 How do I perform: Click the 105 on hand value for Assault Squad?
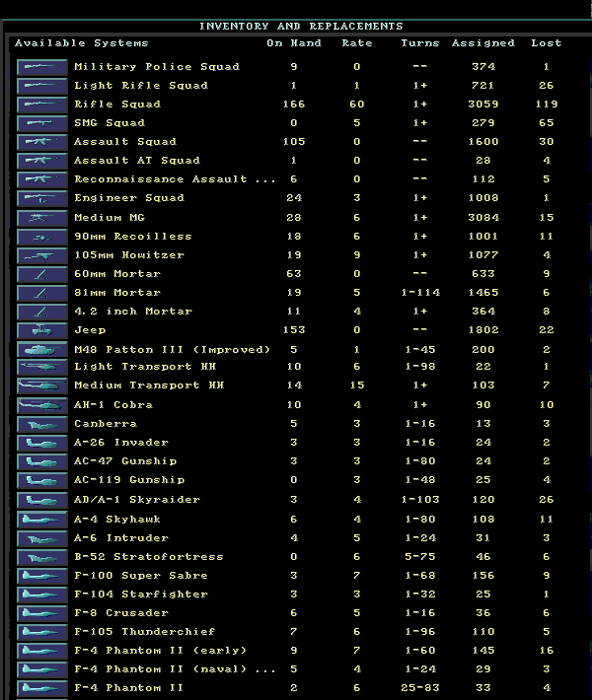(x=294, y=142)
